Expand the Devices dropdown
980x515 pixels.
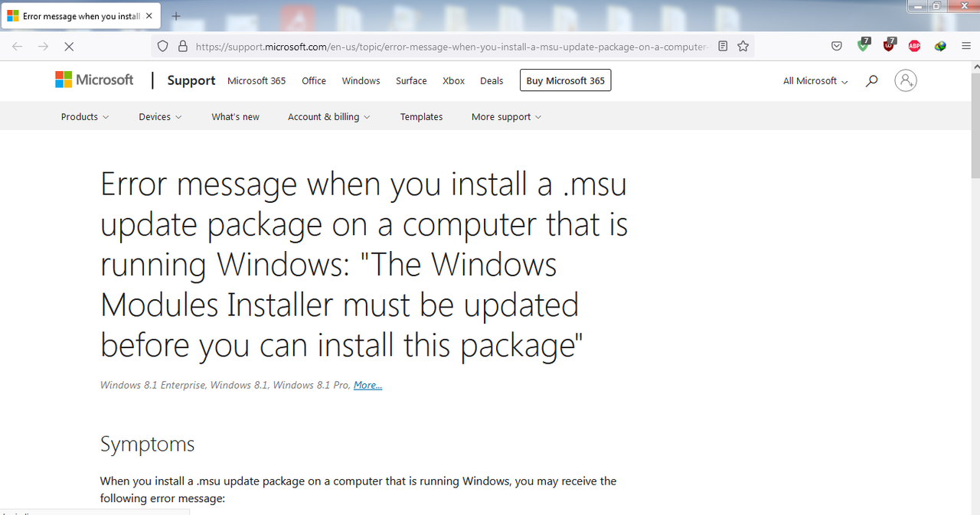[160, 116]
